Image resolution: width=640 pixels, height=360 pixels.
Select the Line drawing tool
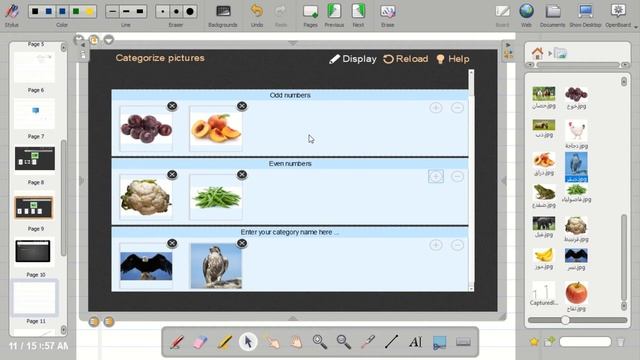click(391, 342)
